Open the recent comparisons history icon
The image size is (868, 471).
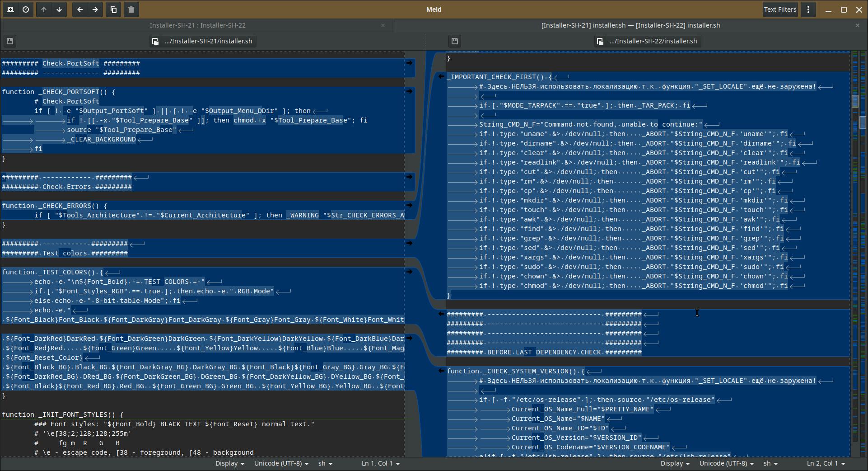click(x=26, y=9)
